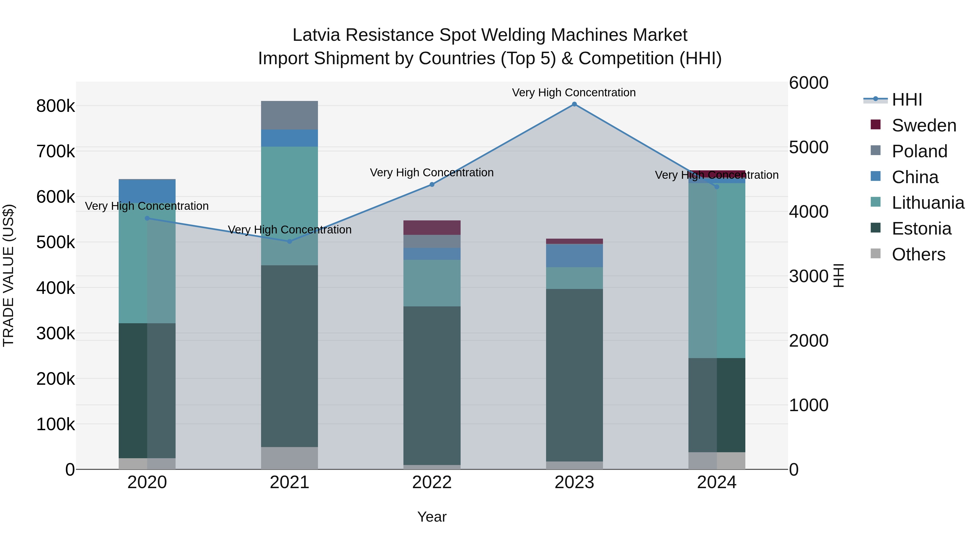Click the China blue legend swatch
This screenshot has height=551, width=980.
875,176
